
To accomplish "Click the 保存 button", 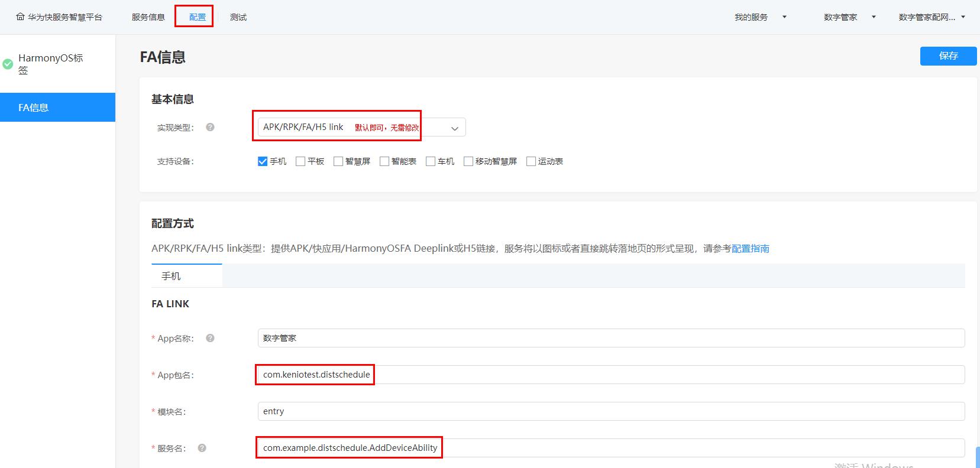I will coord(948,56).
